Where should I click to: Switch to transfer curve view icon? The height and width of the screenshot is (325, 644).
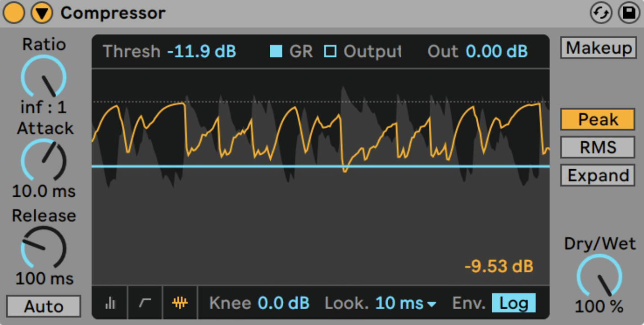coord(145,304)
